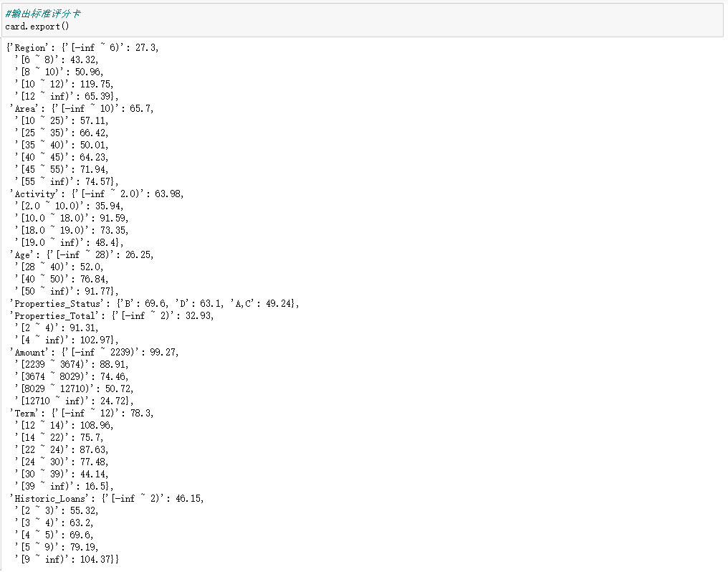728x572 pixels.
Task: Click the Area value 74.57
Action: [x=98, y=181]
